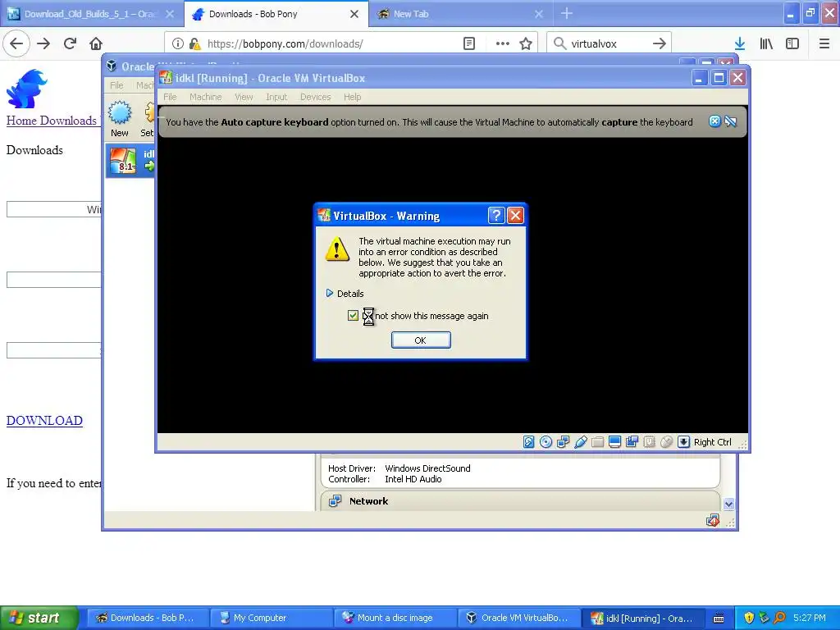Screen dimensions: 840x630
Task: Go back in Firefox
Action: [16, 43]
